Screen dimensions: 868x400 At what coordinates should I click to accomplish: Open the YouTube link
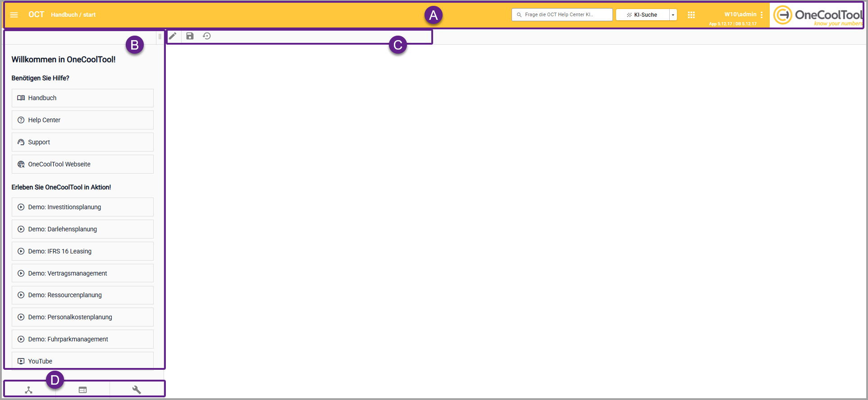click(x=82, y=361)
